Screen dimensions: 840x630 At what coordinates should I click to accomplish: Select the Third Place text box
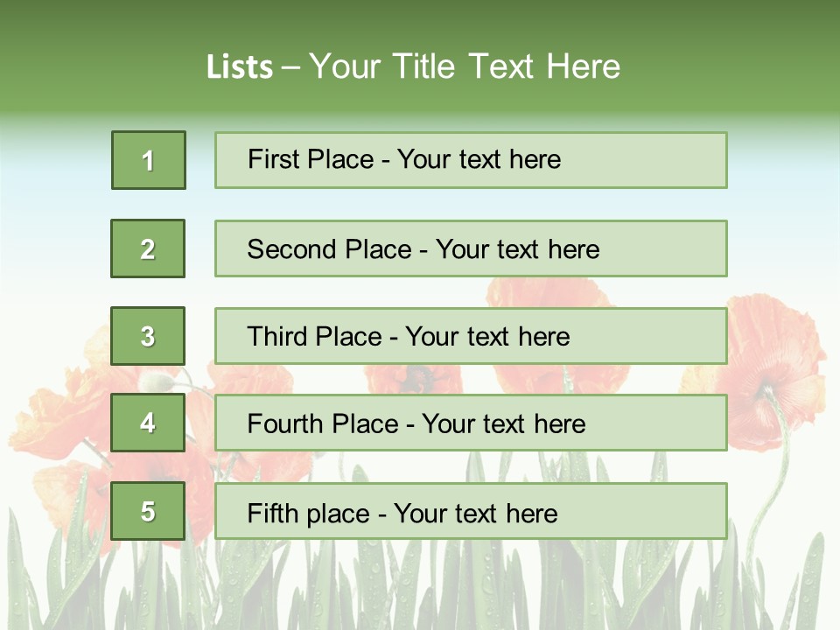coord(471,336)
